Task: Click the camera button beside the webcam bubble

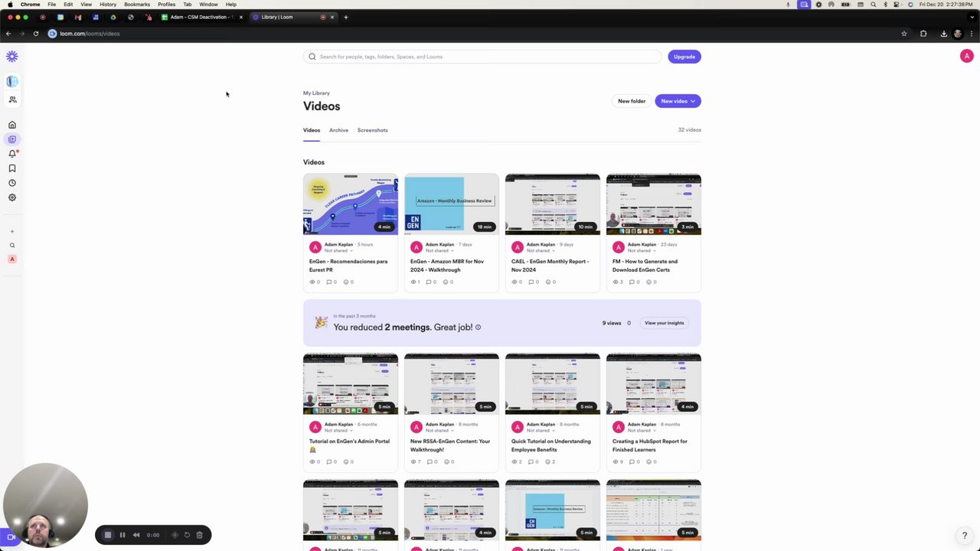Action: (x=11, y=537)
